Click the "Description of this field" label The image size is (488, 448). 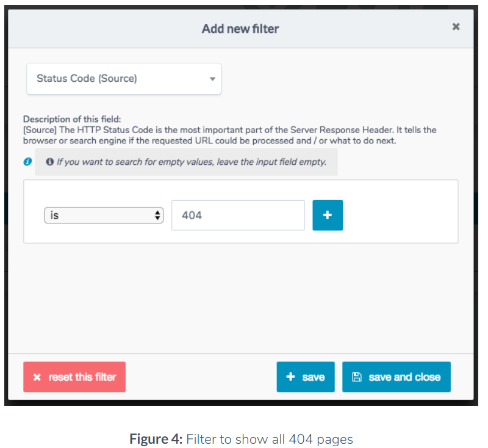click(72, 119)
